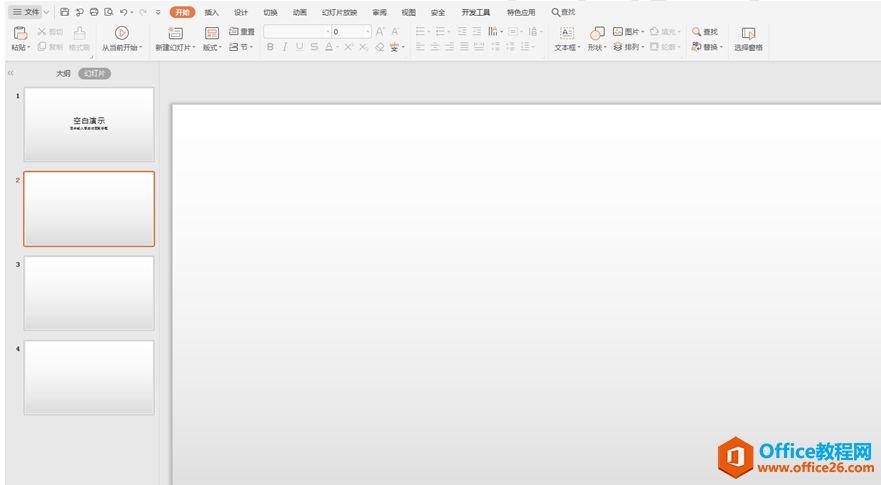Click the 重置 reset button

point(242,32)
